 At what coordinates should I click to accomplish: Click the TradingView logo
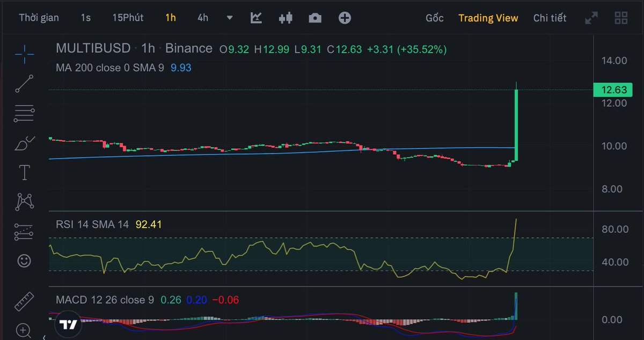[x=68, y=325]
